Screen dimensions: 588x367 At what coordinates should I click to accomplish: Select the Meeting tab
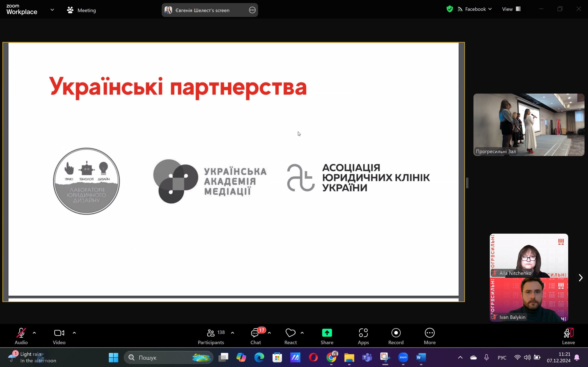(82, 10)
